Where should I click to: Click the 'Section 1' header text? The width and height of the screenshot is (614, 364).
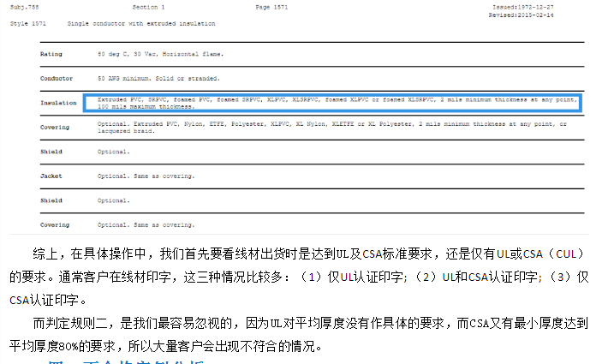[149, 6]
